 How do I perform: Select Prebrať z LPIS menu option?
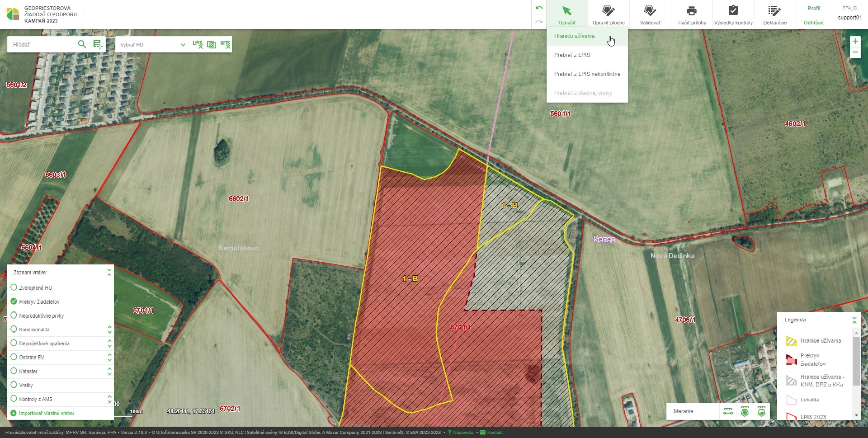pos(572,55)
